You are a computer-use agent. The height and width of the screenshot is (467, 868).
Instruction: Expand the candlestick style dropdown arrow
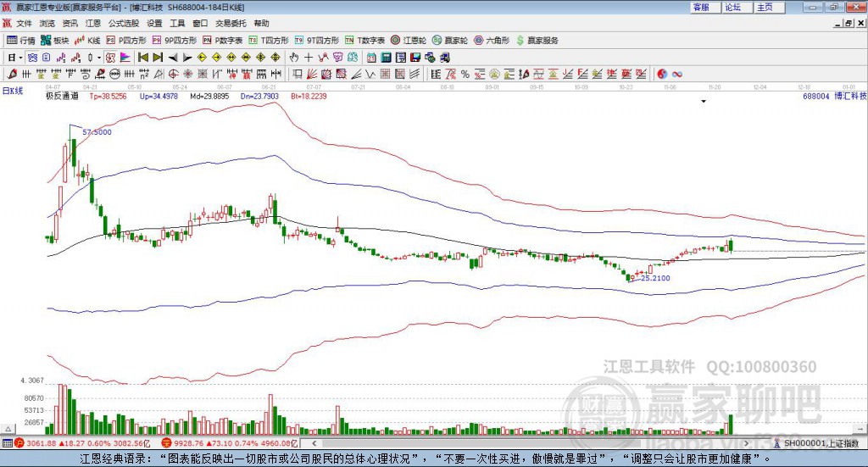99,57
